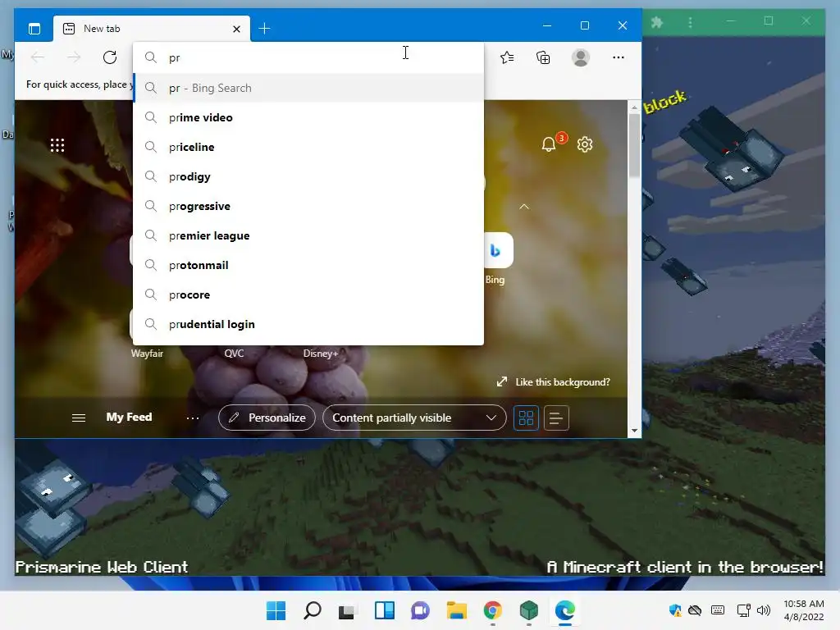Viewport: 840px width, 630px height.
Task: Click inside the address bar containing pr
Action: (x=308, y=58)
